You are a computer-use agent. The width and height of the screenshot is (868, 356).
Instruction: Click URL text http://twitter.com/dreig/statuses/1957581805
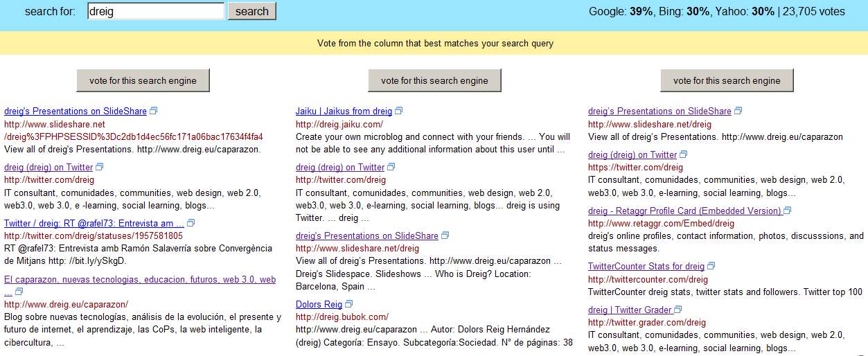[94, 235]
